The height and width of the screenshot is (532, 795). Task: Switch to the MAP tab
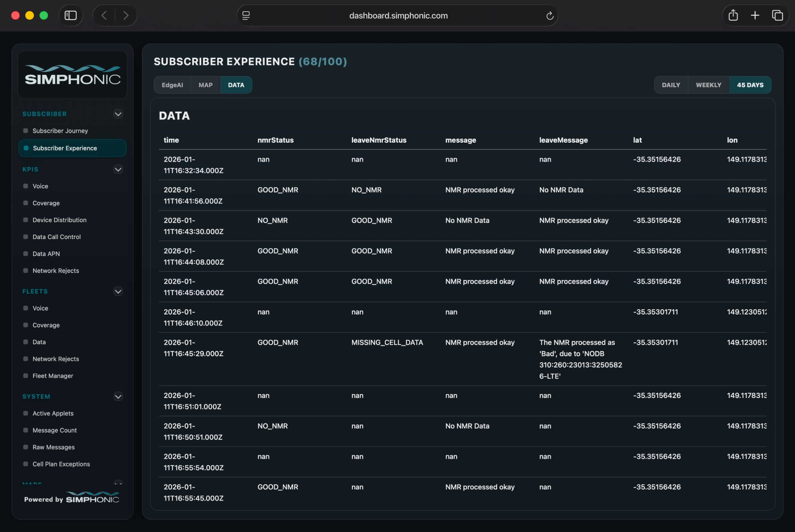tap(205, 85)
